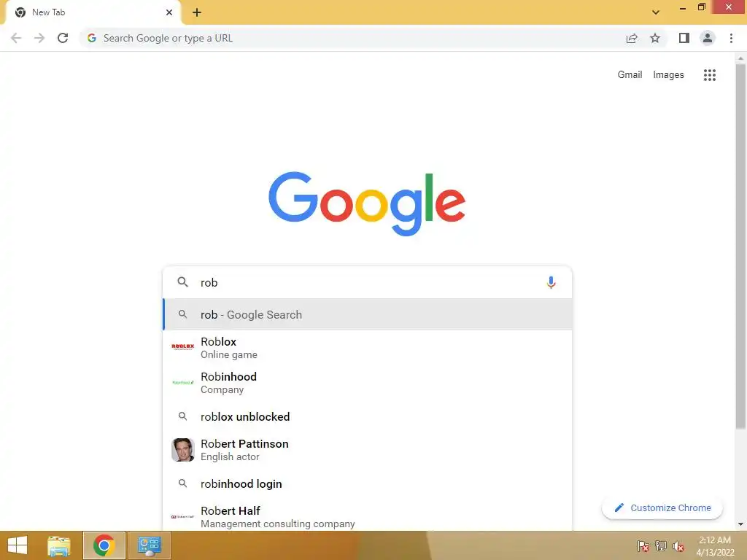Open the profile avatar menu

(x=708, y=38)
